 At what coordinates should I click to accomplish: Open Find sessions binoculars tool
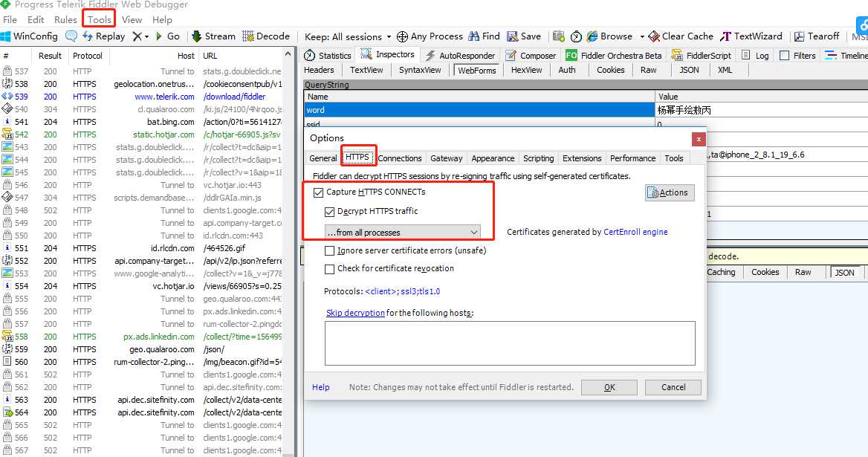click(484, 36)
